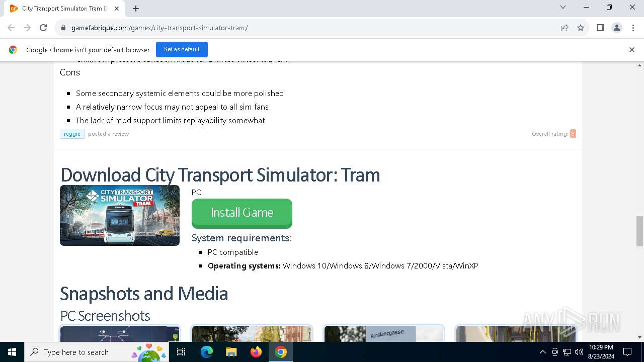
Task: Reload the current page
Action: (x=43, y=28)
